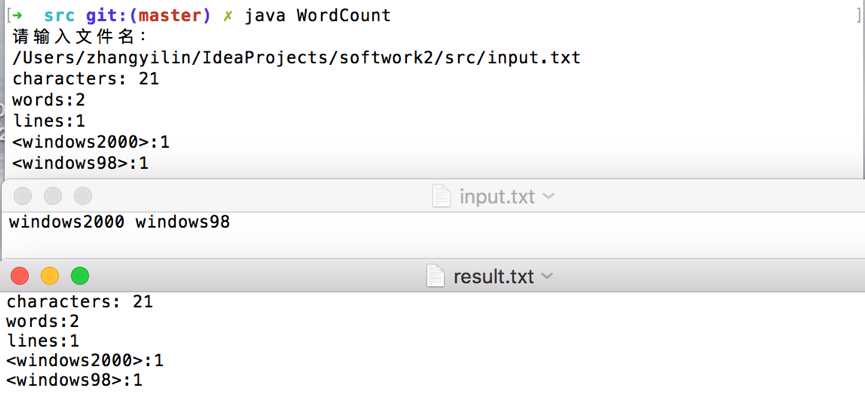Screen dimensions: 865x416
Task: Place cursor after windows98 in input.txt
Action: pos(231,222)
